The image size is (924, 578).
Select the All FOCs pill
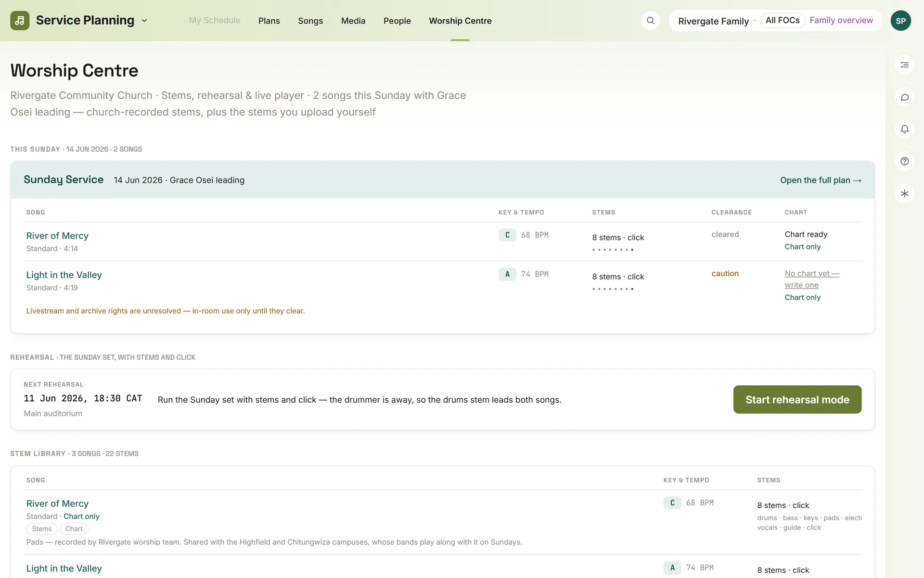pyautogui.click(x=783, y=20)
